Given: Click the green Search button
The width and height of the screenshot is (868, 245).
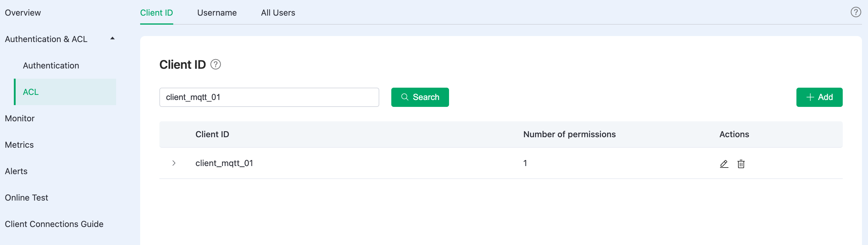Looking at the screenshot, I should tap(420, 97).
